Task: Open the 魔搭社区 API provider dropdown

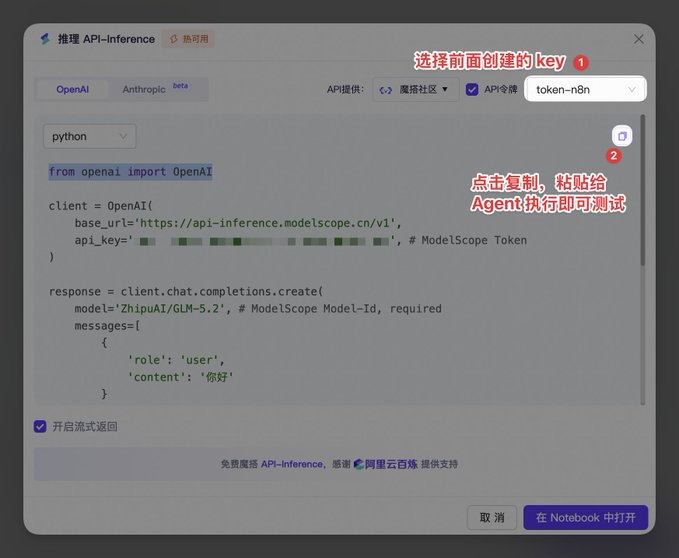Action: pos(416,90)
